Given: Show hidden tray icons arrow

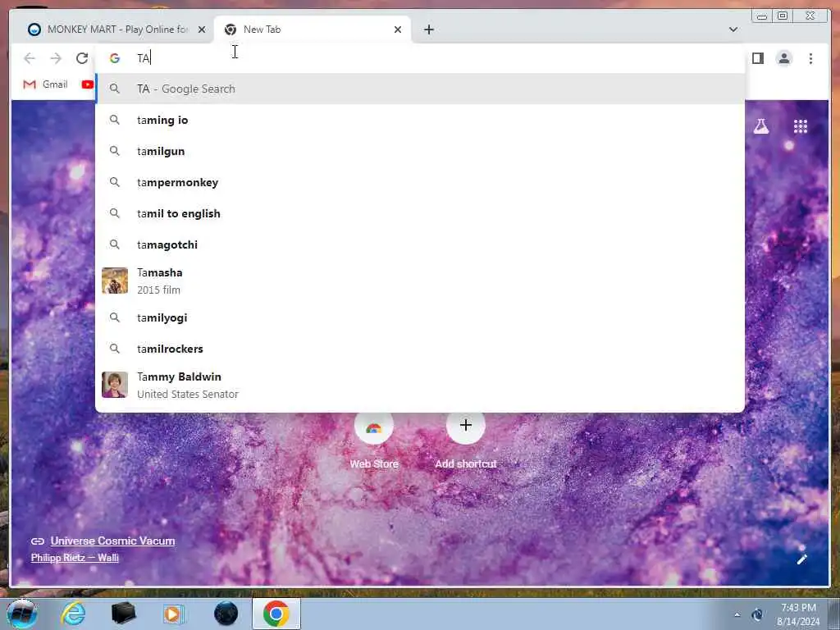Looking at the screenshot, I should [737, 615].
